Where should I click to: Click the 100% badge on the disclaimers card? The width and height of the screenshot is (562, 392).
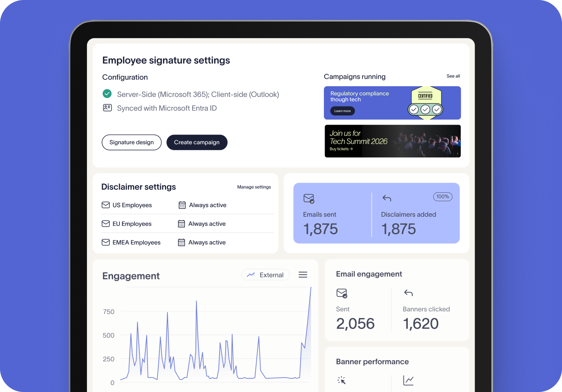click(x=443, y=197)
